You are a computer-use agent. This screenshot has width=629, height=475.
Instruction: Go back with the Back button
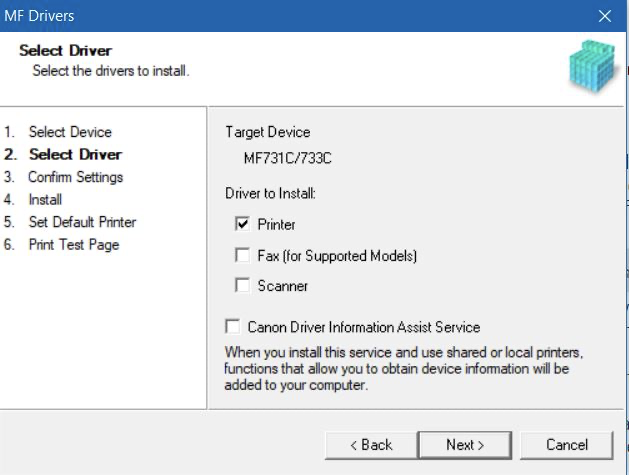coord(371,445)
